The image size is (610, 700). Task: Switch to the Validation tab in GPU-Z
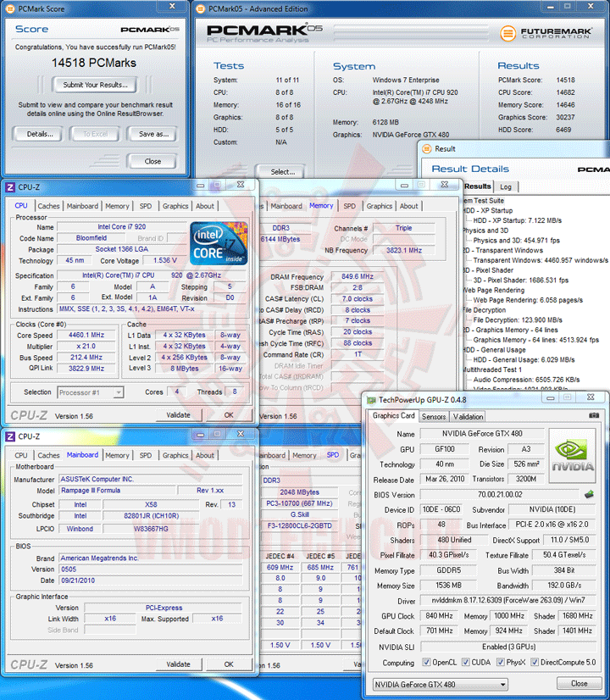click(x=468, y=416)
